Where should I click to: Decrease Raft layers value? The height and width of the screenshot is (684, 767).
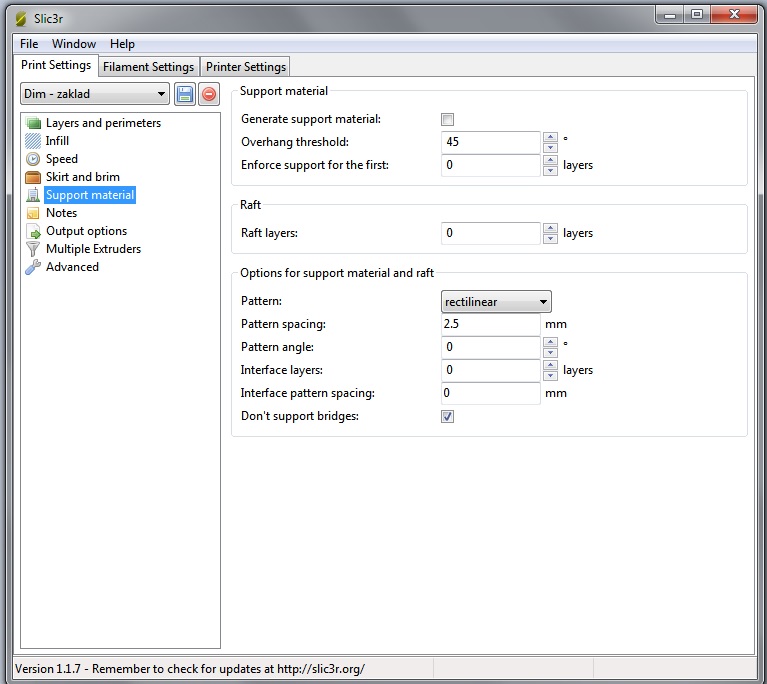click(x=550, y=238)
